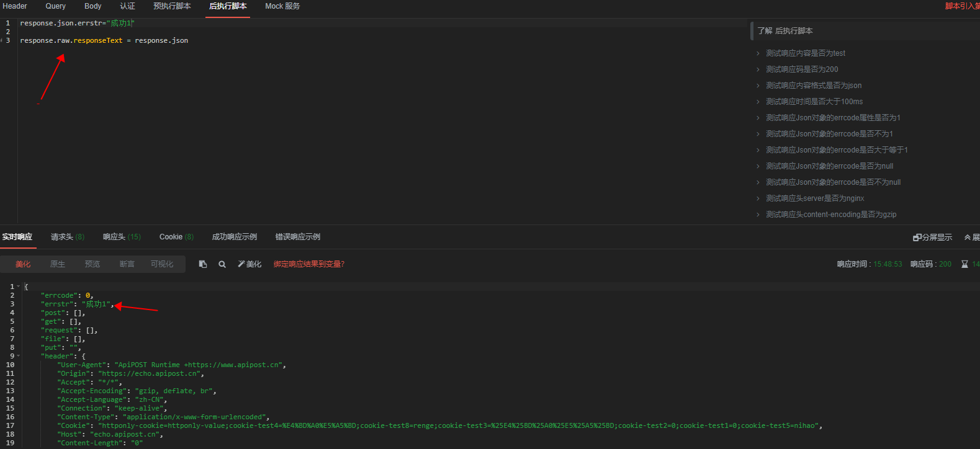This screenshot has width=980, height=449.
Task: Click the "errstr": "成功1" response line
Action: pos(78,304)
